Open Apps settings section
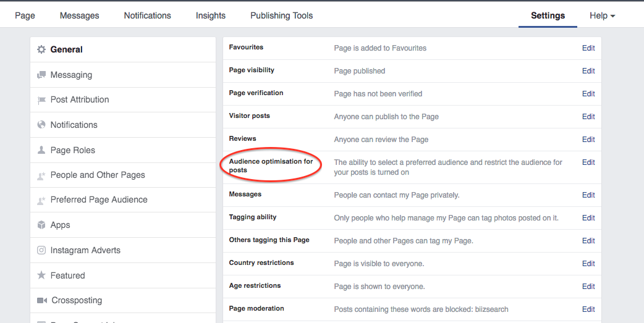Image resolution: width=644 pixels, height=323 pixels. [x=123, y=225]
